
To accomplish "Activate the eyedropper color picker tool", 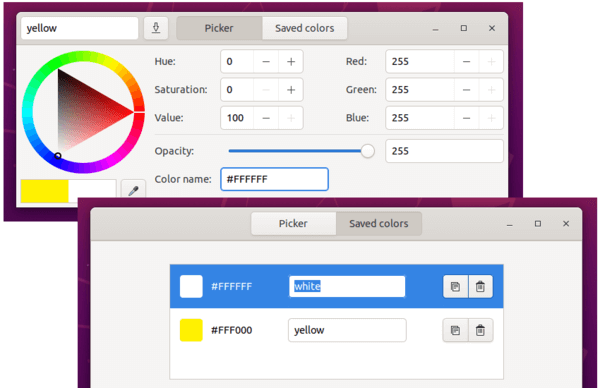I will (133, 190).
